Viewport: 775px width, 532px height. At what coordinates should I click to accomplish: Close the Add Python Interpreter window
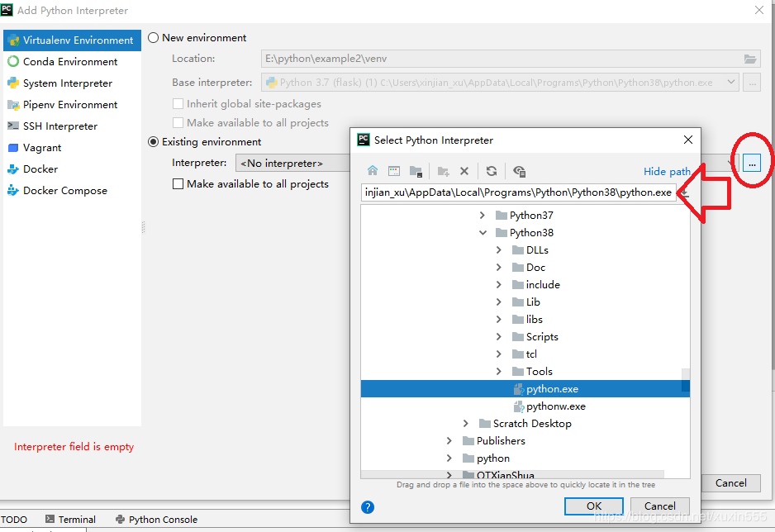pos(759,10)
